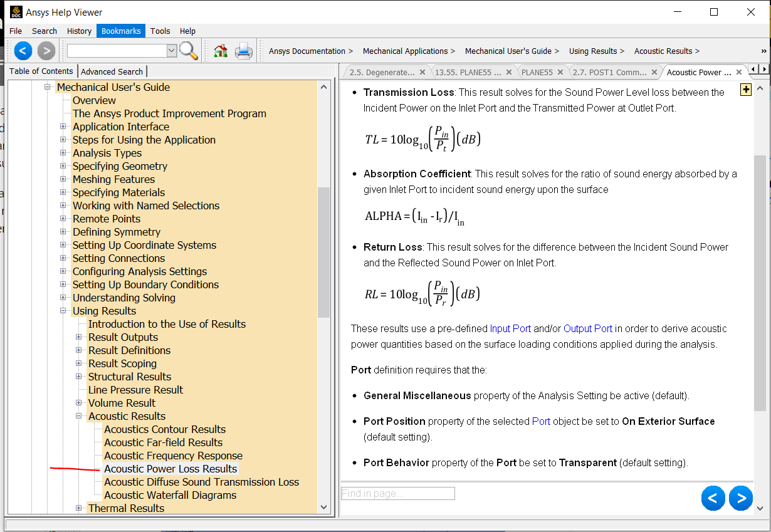Image resolution: width=771 pixels, height=532 pixels.
Task: Switch to the Advanced Search tab
Action: coord(112,71)
